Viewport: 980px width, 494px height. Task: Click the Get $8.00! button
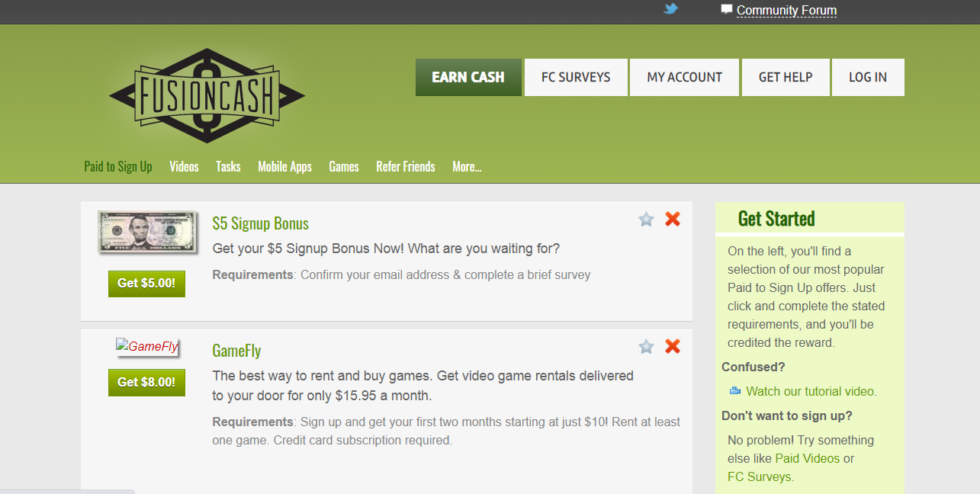click(x=146, y=383)
